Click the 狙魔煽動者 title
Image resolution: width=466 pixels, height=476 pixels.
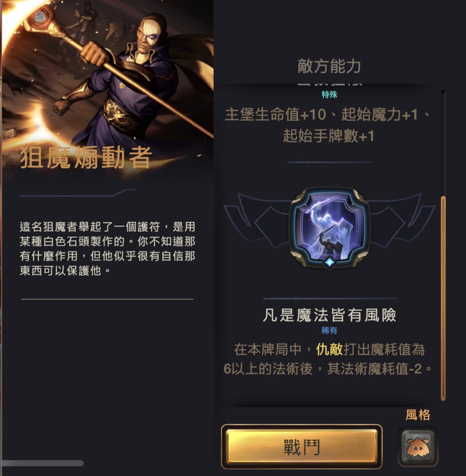tap(86, 157)
